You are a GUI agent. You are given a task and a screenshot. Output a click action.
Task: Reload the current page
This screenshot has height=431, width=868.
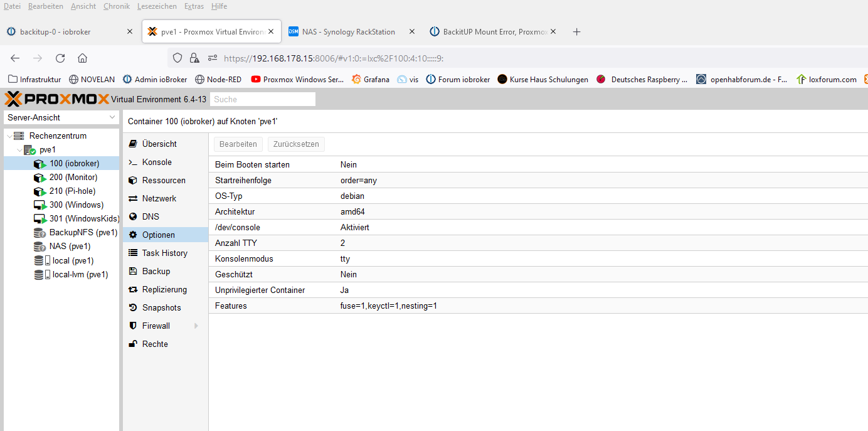(x=60, y=58)
